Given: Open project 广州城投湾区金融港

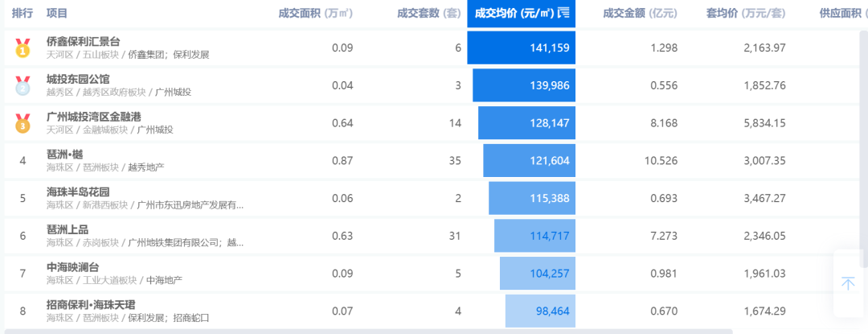Looking at the screenshot, I should click(x=94, y=117).
